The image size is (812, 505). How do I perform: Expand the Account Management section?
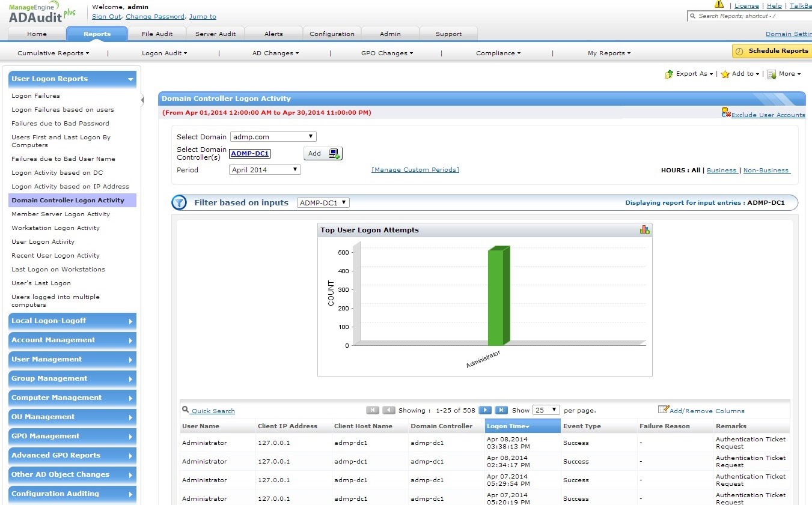[72, 340]
